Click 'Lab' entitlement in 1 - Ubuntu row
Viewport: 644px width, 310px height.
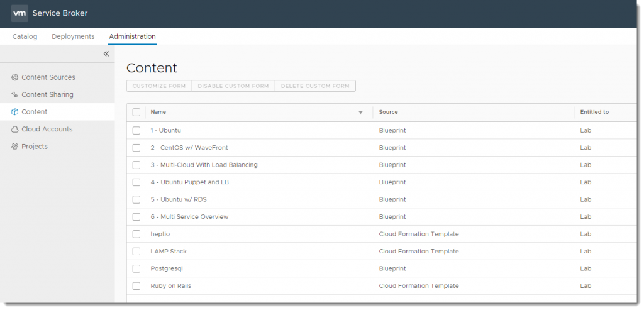(586, 130)
